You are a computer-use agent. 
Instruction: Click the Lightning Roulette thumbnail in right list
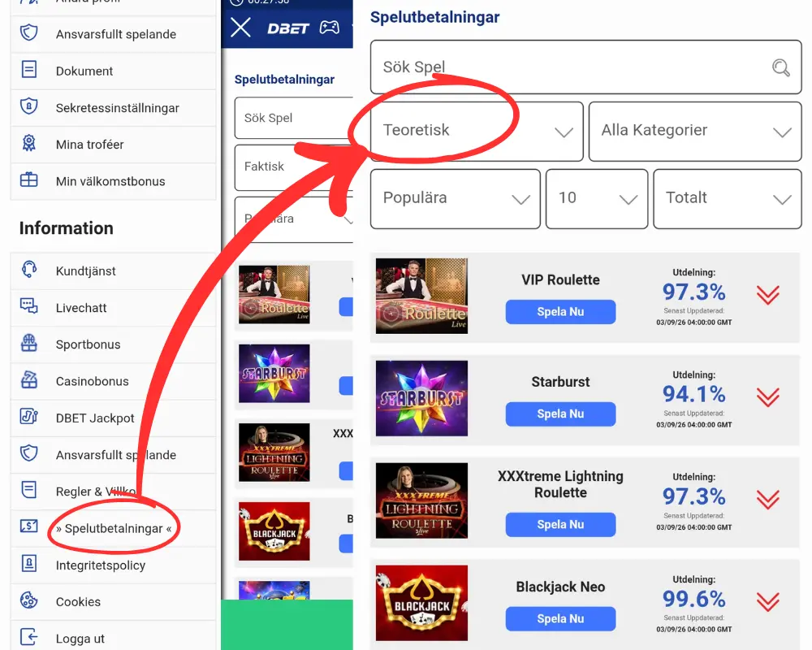click(x=421, y=500)
